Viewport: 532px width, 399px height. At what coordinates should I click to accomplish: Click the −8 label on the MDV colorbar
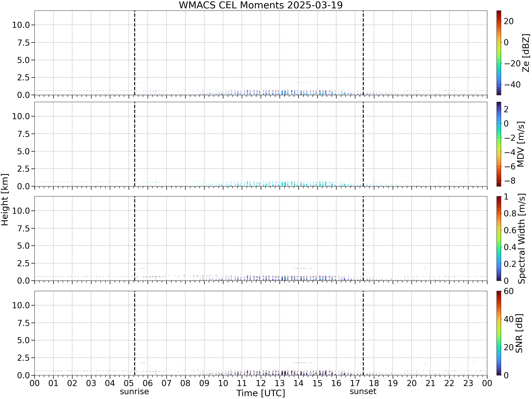point(509,181)
